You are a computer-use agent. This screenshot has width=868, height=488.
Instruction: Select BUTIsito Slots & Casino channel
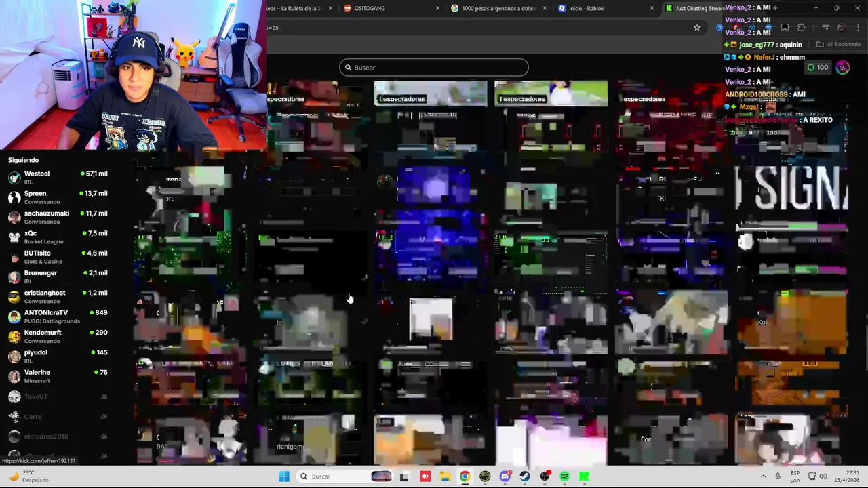[58, 257]
